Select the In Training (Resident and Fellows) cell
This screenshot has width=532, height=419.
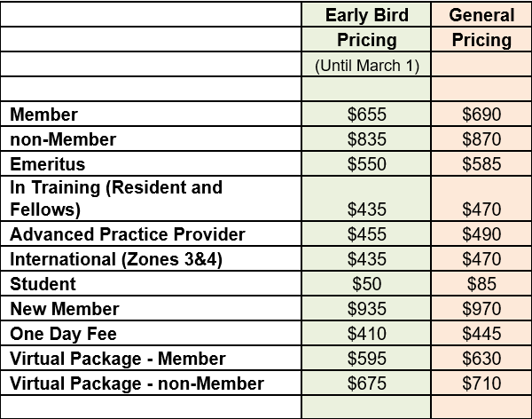point(151,199)
